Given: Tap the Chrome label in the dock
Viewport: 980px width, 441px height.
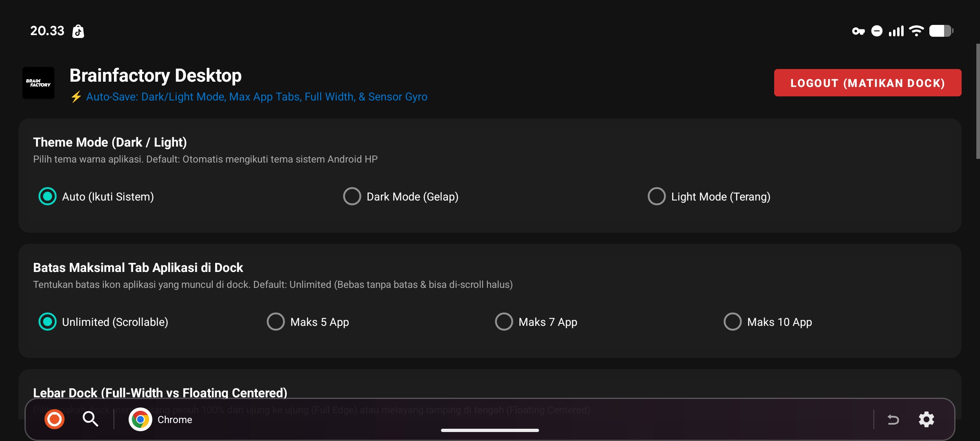Looking at the screenshot, I should coord(175,420).
